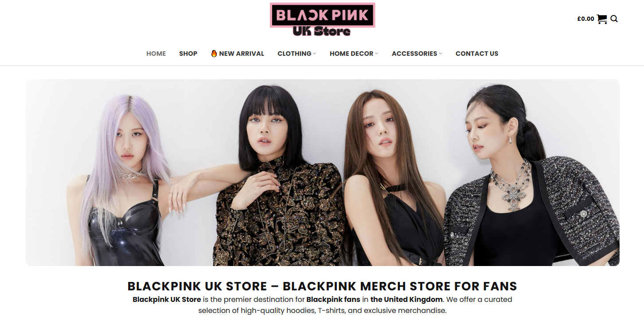The height and width of the screenshot is (328, 644).
Task: Click the bold Blackpink UK Store text
Action: (x=167, y=299)
